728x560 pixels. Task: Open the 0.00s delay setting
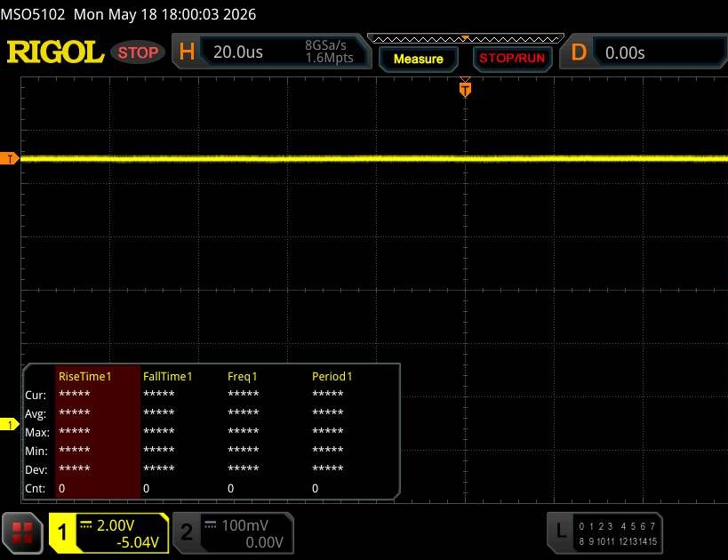pyautogui.click(x=625, y=53)
